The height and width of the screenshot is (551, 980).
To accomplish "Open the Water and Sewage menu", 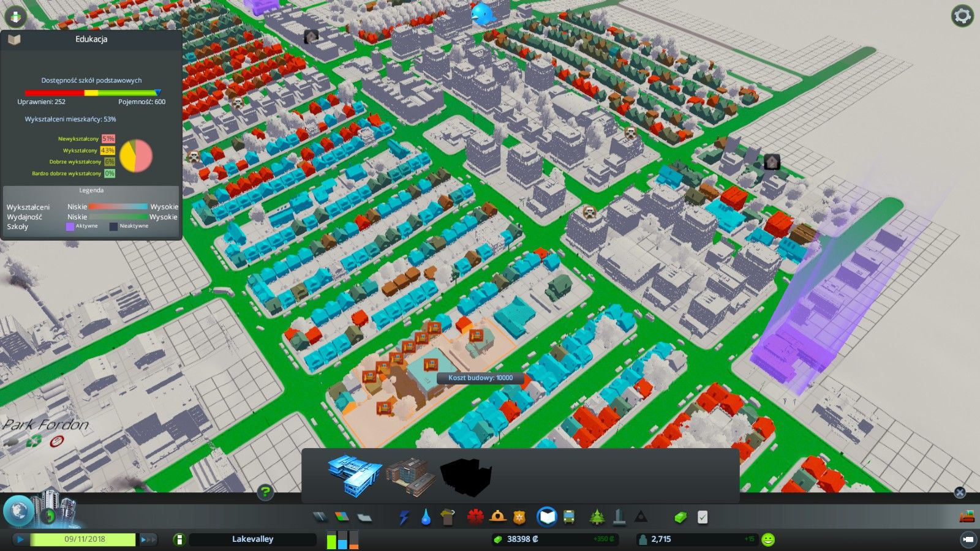I will click(426, 517).
